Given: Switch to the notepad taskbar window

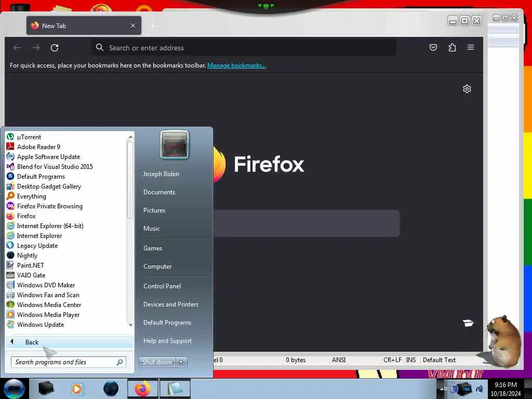Looking at the screenshot, I should [175, 389].
